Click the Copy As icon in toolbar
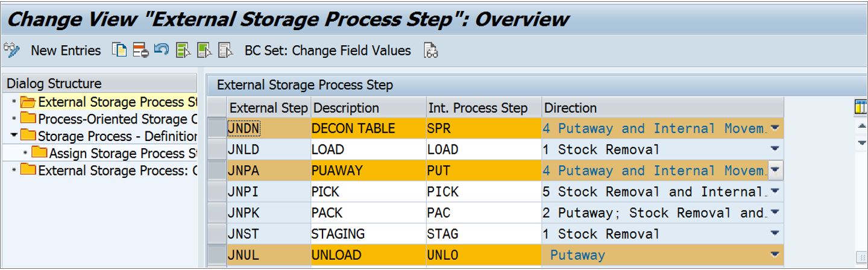868x270 pixels. (119, 50)
